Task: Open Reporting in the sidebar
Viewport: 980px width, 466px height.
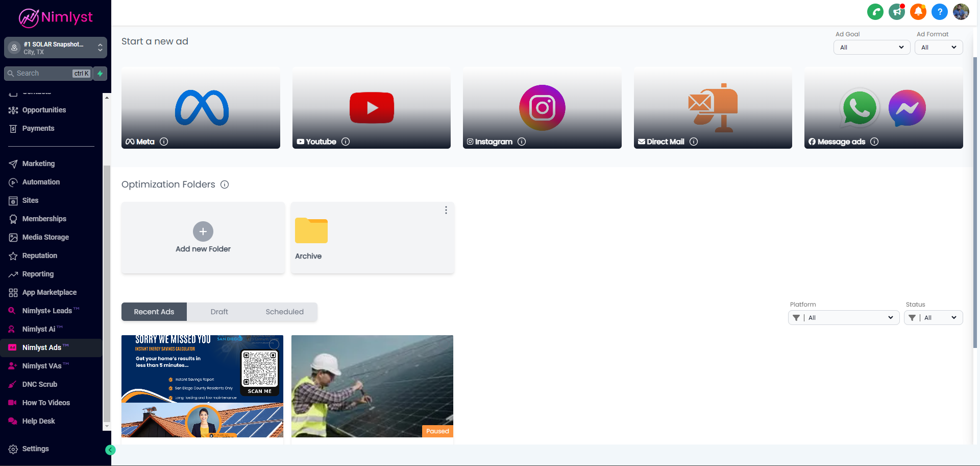Action: click(x=51, y=274)
